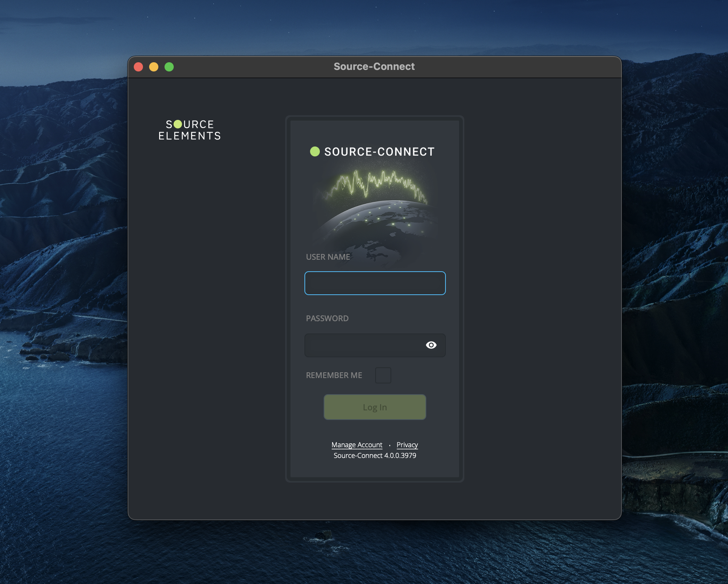Click the Source Elements logo
The width and height of the screenshot is (728, 584).
(x=189, y=130)
